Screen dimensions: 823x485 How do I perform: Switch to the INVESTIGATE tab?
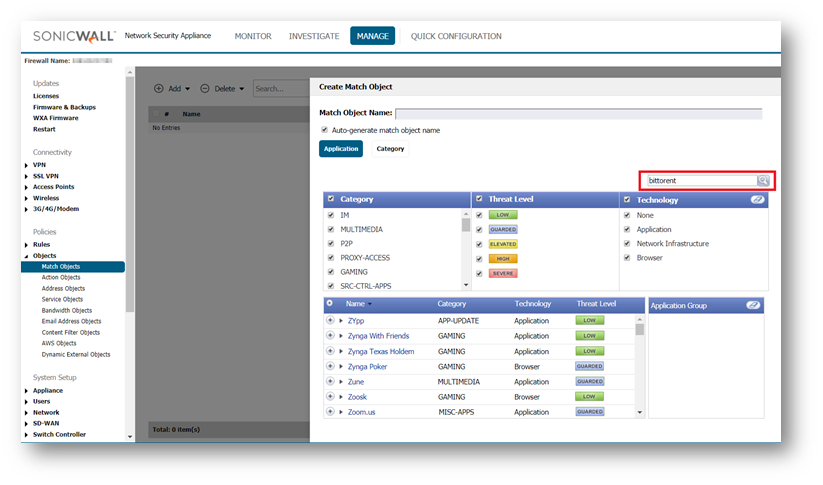pyautogui.click(x=313, y=36)
